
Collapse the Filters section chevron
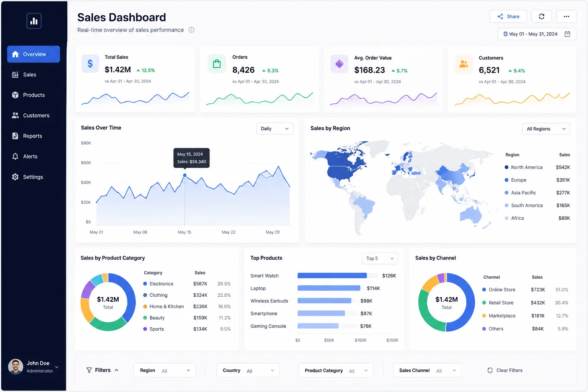coord(116,370)
